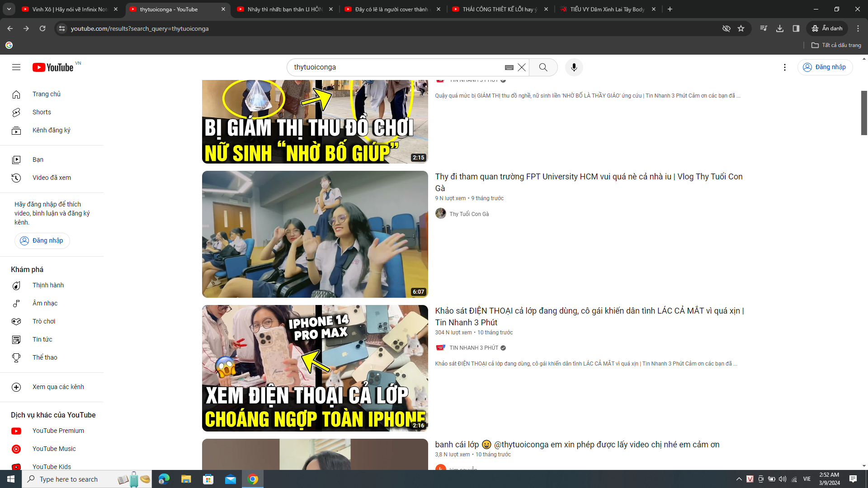The image size is (868, 488).
Task: Click the search magnifier button
Action: 543,67
